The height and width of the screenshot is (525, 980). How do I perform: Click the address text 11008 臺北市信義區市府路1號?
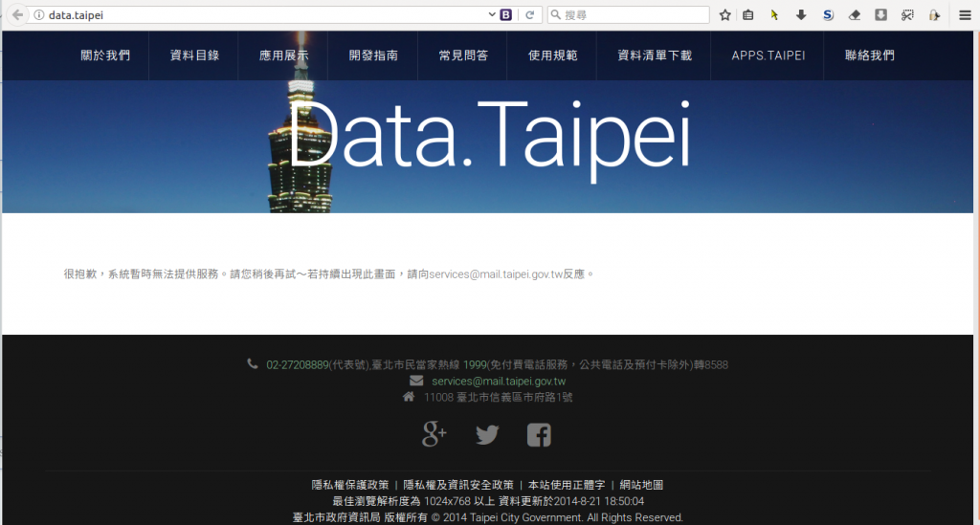(x=498, y=398)
